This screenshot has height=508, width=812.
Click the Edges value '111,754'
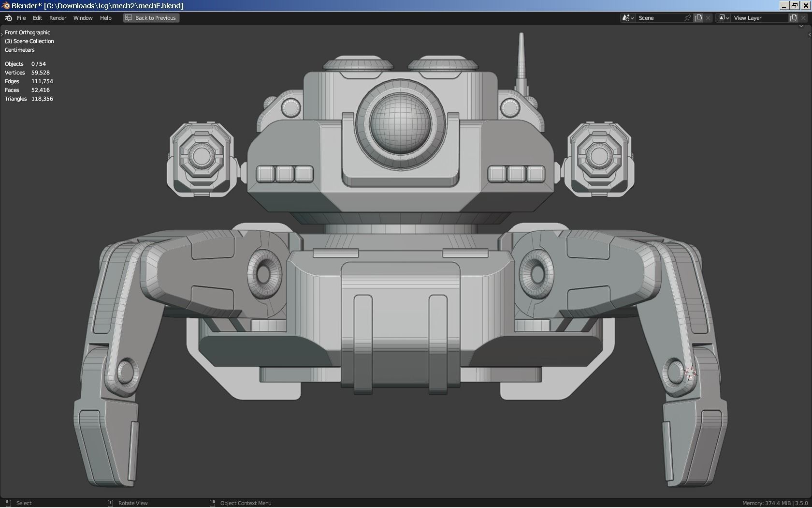42,81
